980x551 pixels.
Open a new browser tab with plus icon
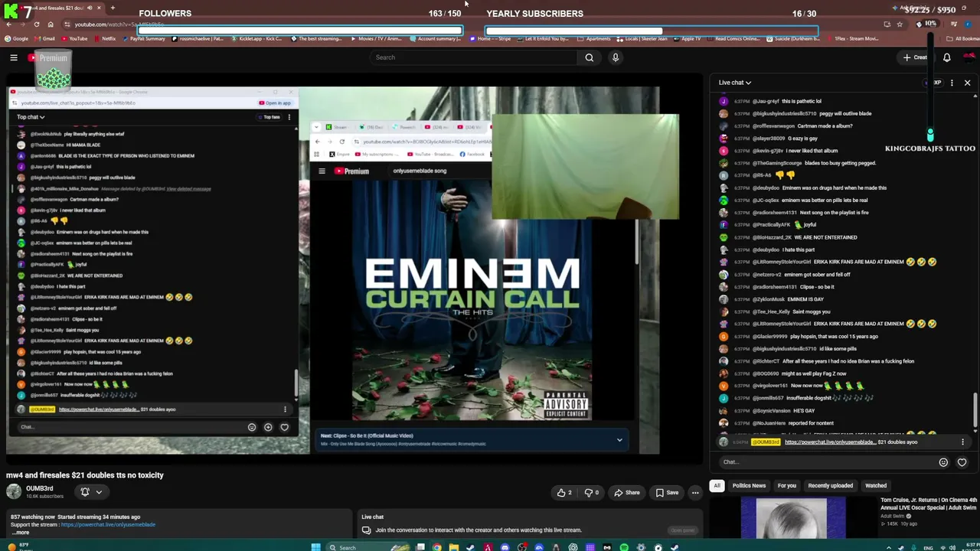113,8
